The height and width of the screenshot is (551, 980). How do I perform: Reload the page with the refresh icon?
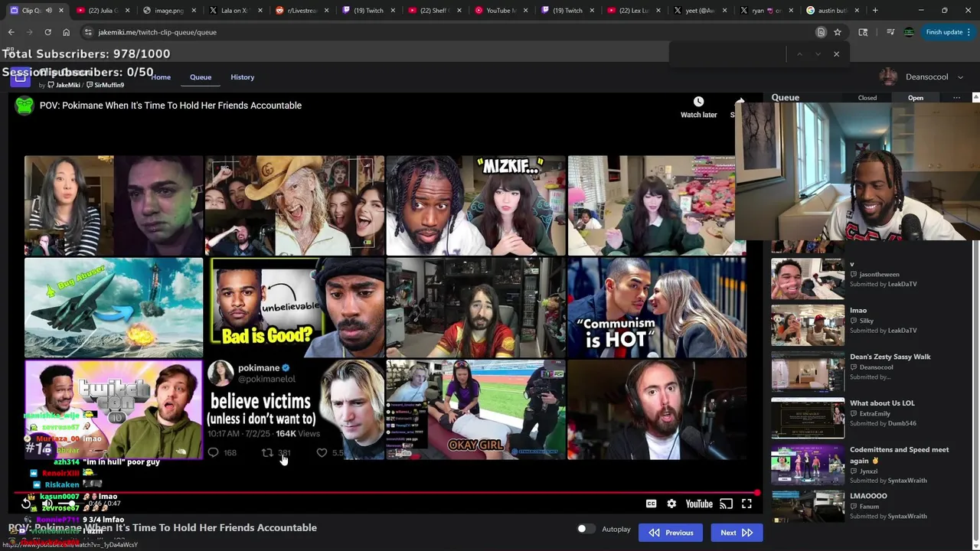coord(47,32)
